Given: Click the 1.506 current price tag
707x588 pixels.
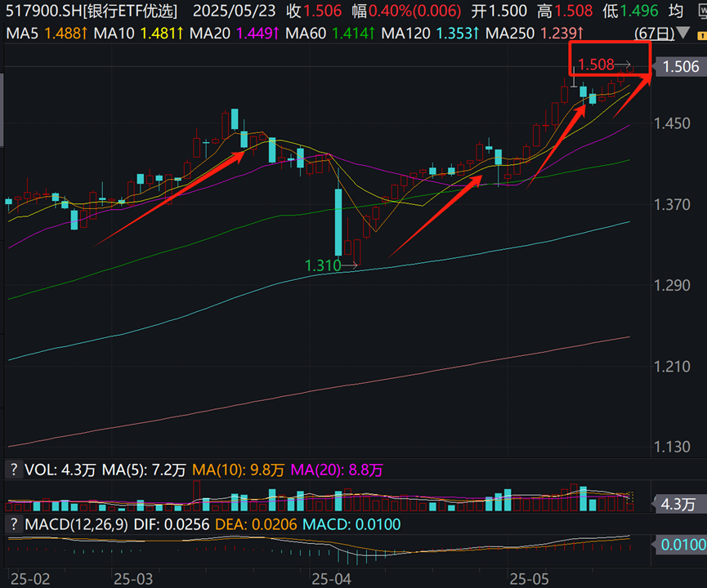Looking at the screenshot, I should click(x=680, y=67).
